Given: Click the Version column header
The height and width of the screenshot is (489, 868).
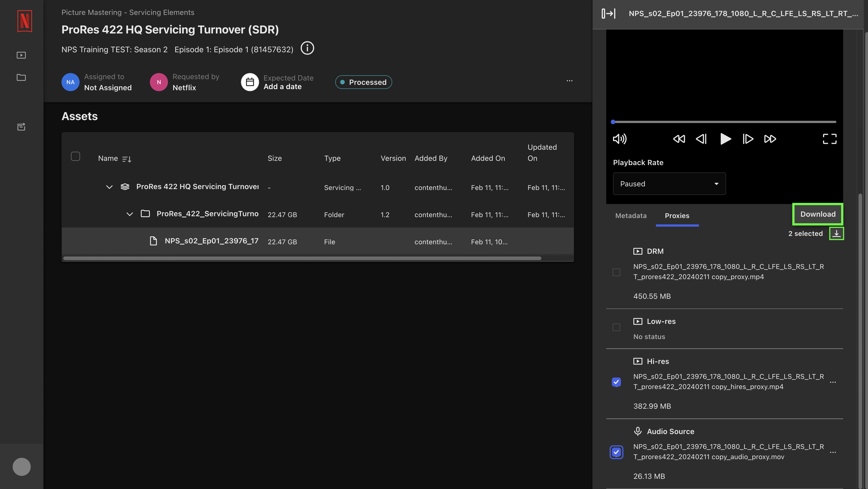Looking at the screenshot, I should point(393,158).
